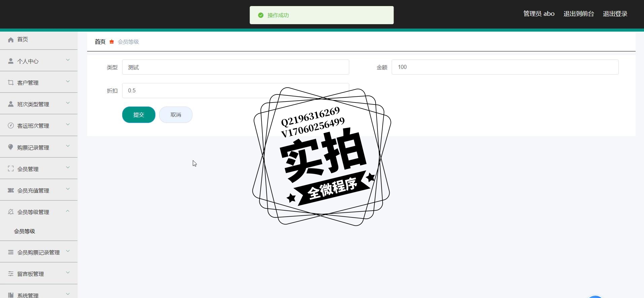
Task: Click the 取消 cancel button
Action: pyautogui.click(x=176, y=115)
